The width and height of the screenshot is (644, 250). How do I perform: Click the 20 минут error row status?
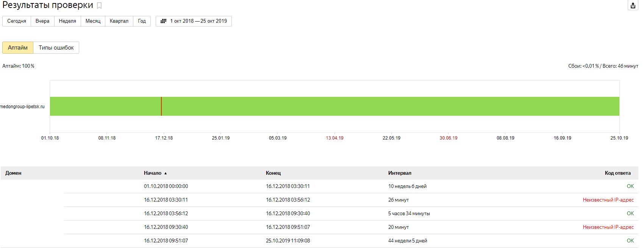608,227
